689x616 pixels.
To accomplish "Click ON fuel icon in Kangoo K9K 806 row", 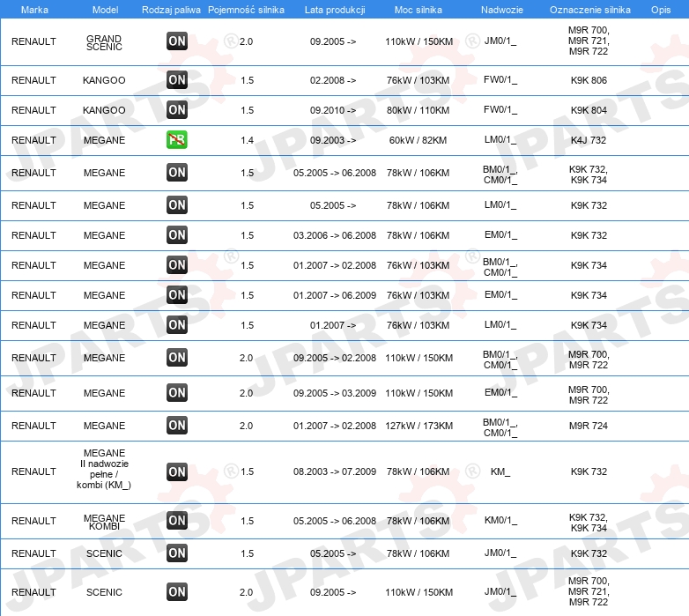I will click(177, 80).
